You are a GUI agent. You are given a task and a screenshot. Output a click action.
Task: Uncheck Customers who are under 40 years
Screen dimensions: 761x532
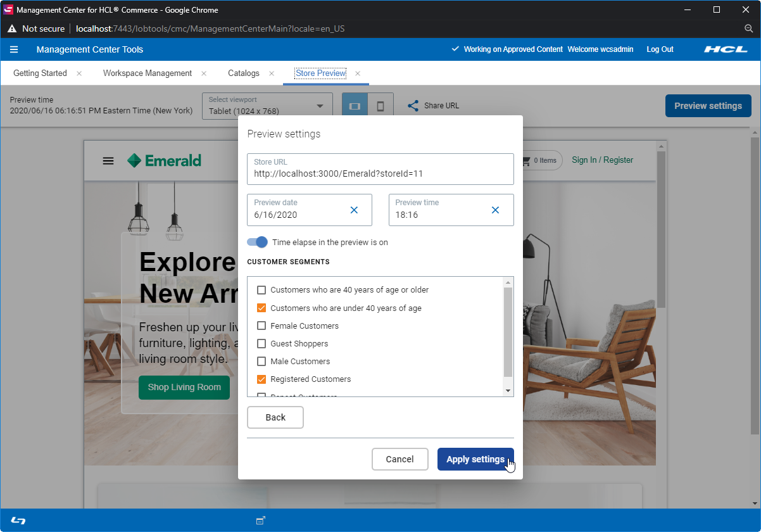tap(261, 308)
